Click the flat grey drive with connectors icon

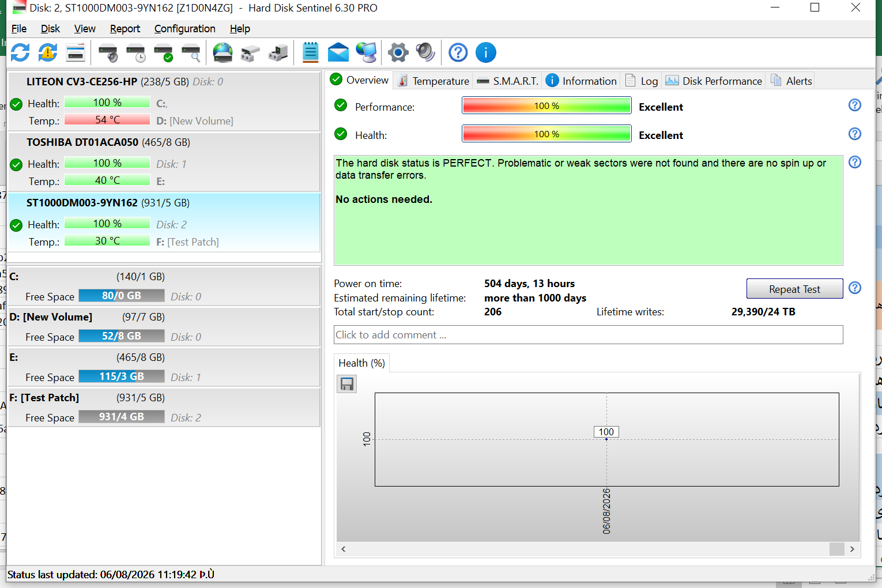coord(250,52)
